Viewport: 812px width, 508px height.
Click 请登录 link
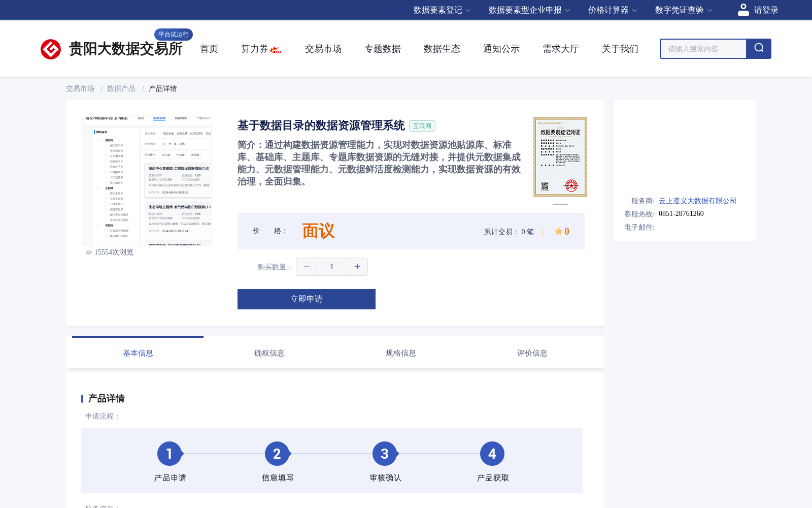tap(766, 10)
